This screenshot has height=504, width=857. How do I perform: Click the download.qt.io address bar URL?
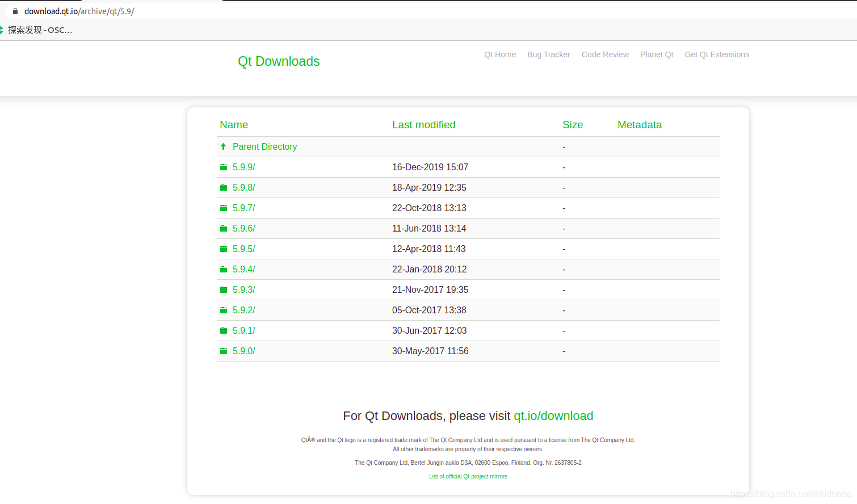tap(79, 11)
